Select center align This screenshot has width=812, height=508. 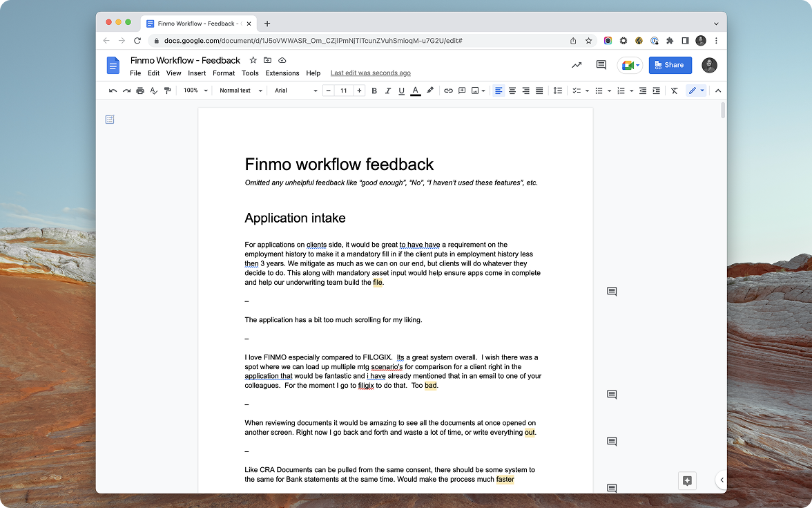click(x=512, y=91)
